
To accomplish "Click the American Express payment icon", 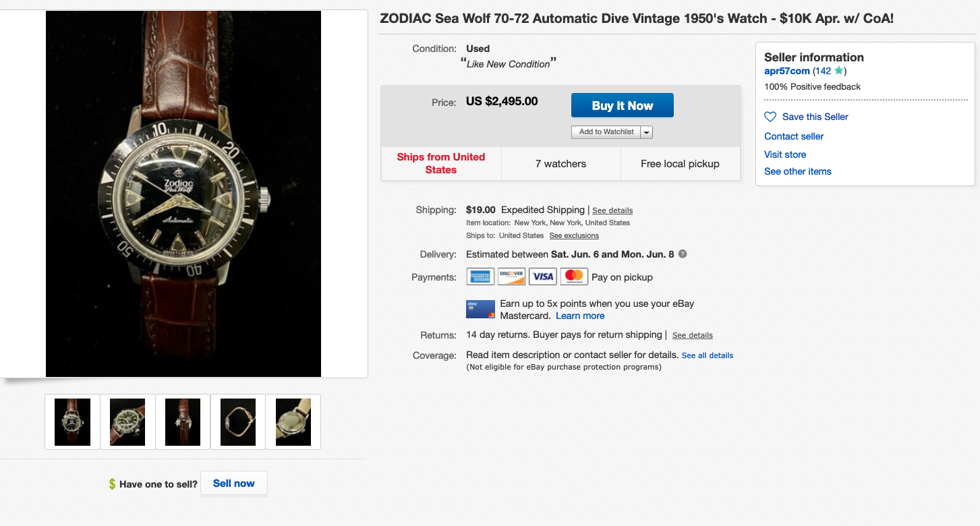I will 480,276.
